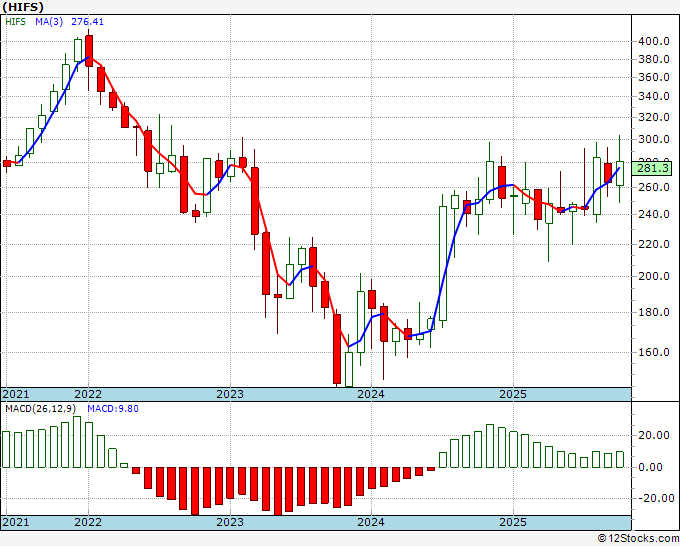Viewport: 680px width, 546px height.
Task: Click the -20.00 MACD axis label
Action: 657,498
